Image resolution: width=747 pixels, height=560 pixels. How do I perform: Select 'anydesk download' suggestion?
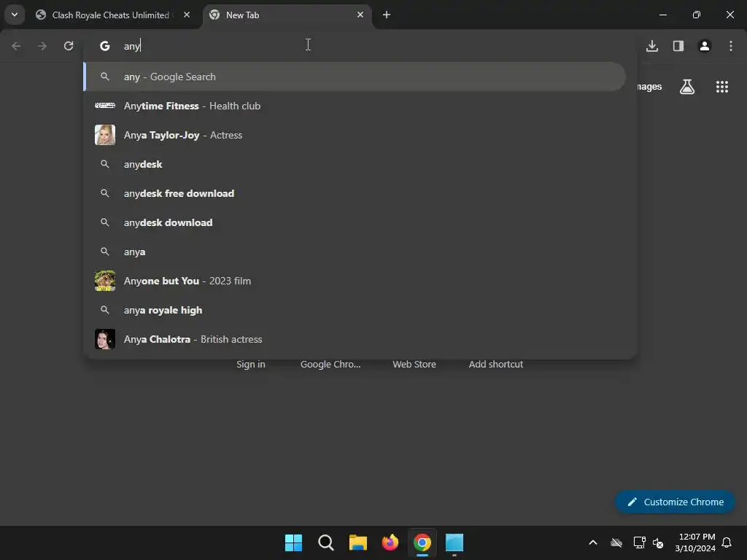(355, 222)
